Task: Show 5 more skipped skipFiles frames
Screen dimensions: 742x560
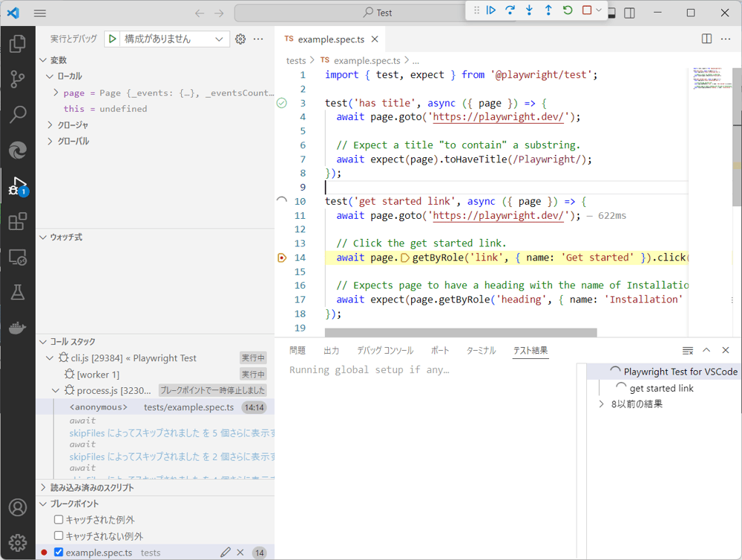Action: click(172, 432)
